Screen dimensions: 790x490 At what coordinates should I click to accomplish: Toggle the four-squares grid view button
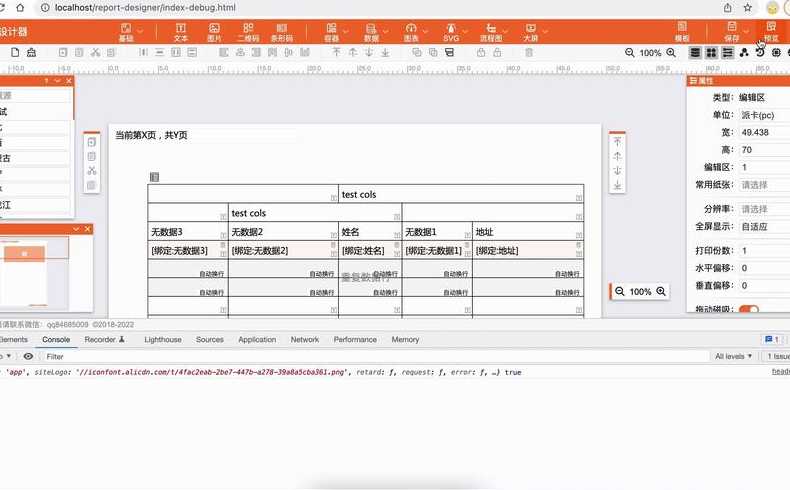click(x=711, y=53)
